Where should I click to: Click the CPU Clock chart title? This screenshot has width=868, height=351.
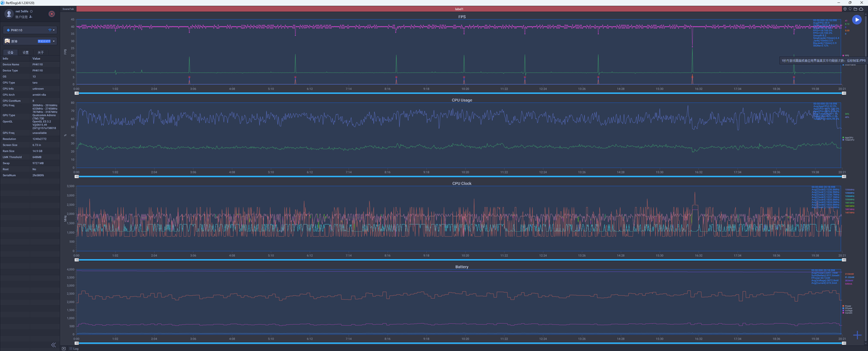point(462,183)
